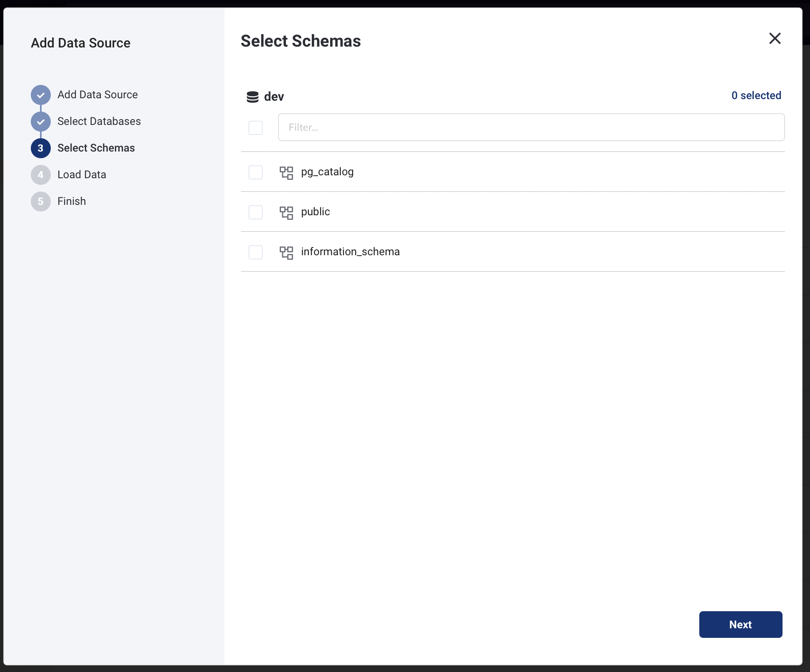This screenshot has height=672, width=810.
Task: Click the information_schema schema icon
Action: [x=286, y=252]
